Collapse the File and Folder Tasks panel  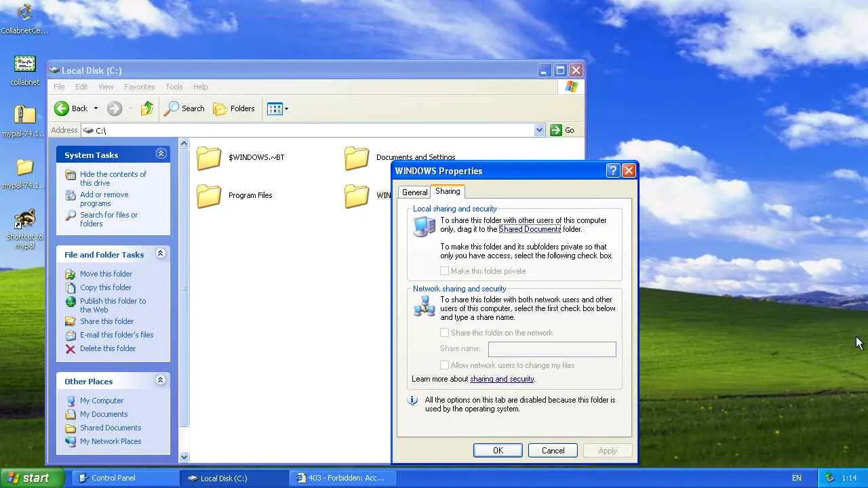(x=161, y=254)
